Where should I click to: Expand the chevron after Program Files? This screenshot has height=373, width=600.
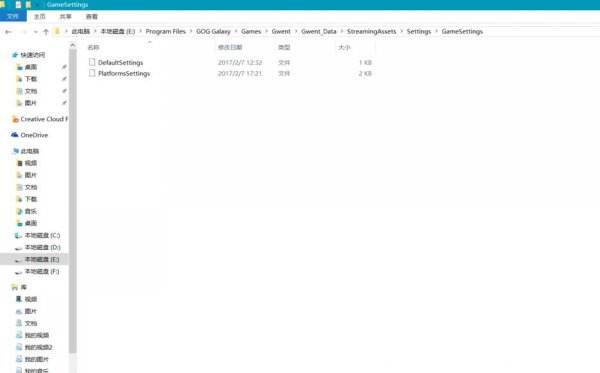tap(191, 31)
